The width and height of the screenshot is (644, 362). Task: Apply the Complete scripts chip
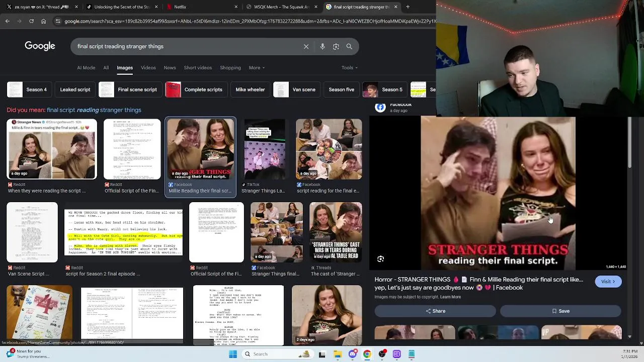pos(196,89)
